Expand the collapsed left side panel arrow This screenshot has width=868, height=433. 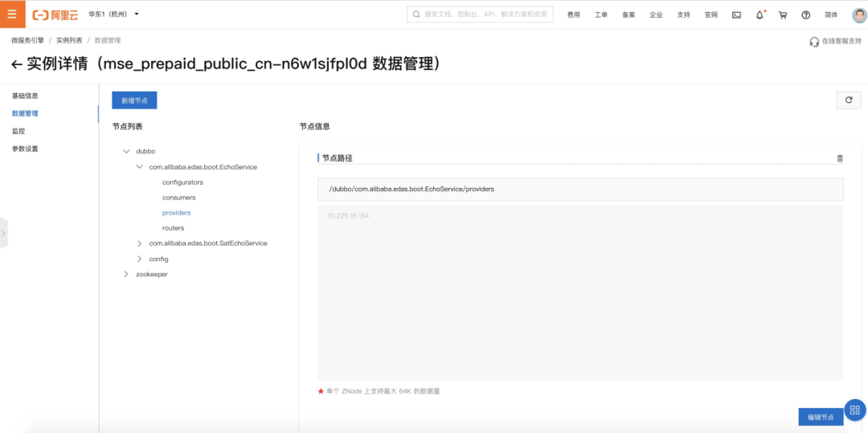pos(3,233)
